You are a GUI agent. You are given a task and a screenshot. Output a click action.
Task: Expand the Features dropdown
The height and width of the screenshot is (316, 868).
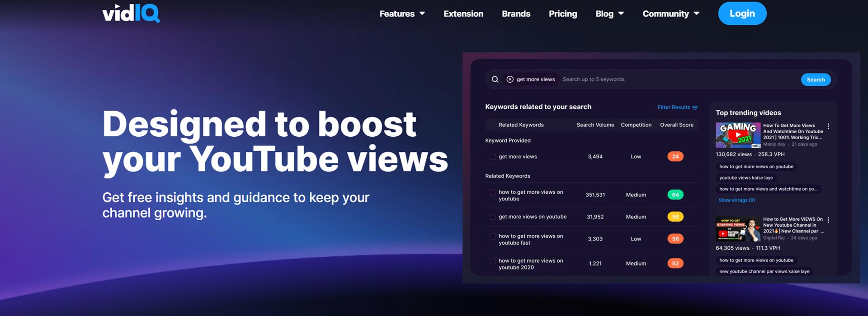(402, 14)
